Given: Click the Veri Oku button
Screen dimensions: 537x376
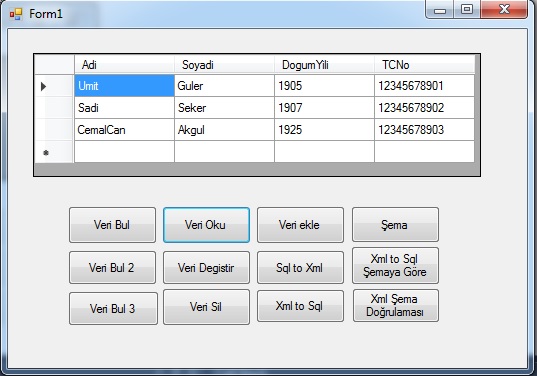Looking at the screenshot, I should 206,225.
